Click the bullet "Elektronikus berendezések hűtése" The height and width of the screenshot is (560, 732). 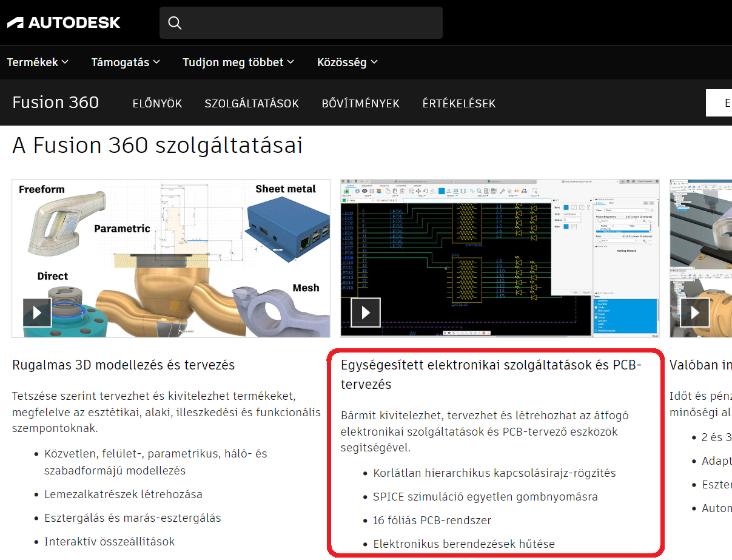pyautogui.click(x=464, y=544)
